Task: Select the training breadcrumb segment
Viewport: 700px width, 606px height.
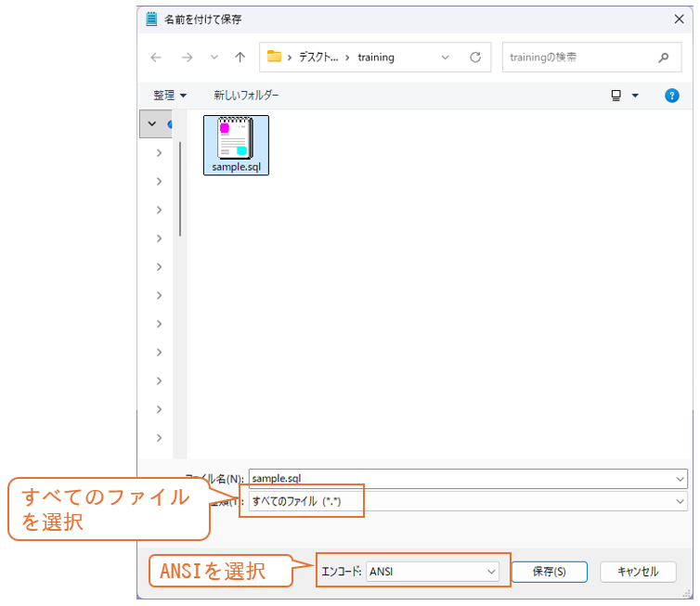Action: pos(376,58)
